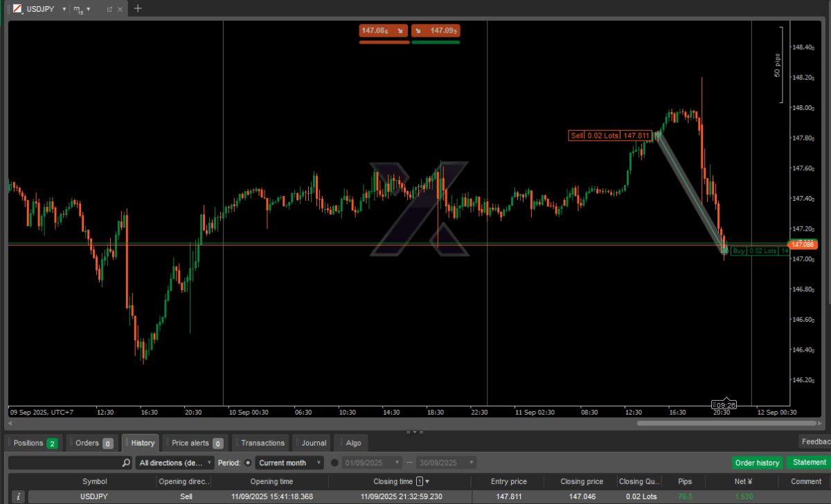Detach the USDJPY chart using pop-out icon
The image size is (831, 504).
coord(109,9)
